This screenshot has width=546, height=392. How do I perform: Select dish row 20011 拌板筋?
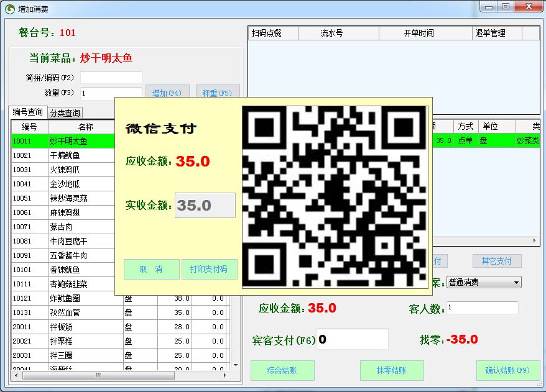pos(121,327)
